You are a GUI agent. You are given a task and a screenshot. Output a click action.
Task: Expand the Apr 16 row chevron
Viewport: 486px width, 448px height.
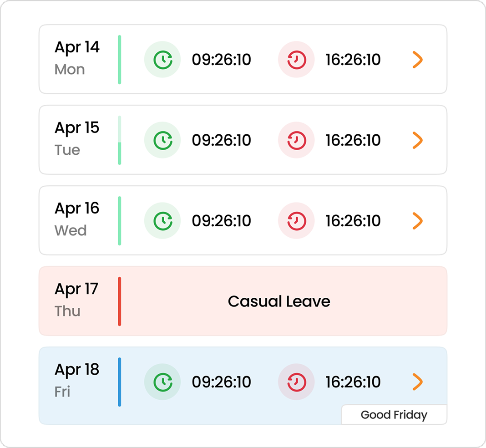click(x=417, y=221)
